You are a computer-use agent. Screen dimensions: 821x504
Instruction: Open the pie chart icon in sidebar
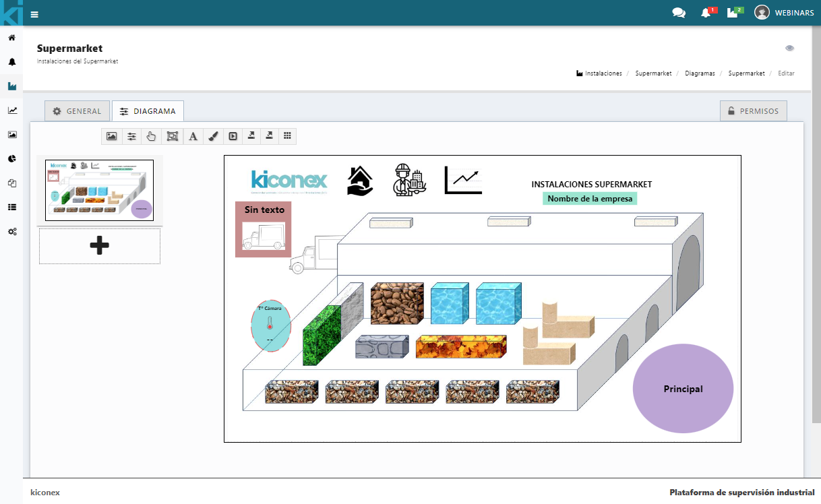pos(11,159)
